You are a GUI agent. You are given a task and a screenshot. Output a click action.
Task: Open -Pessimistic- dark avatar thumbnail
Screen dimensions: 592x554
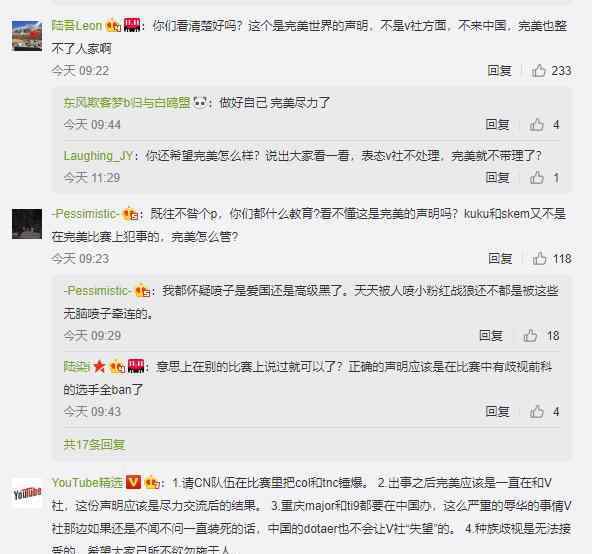point(27,224)
